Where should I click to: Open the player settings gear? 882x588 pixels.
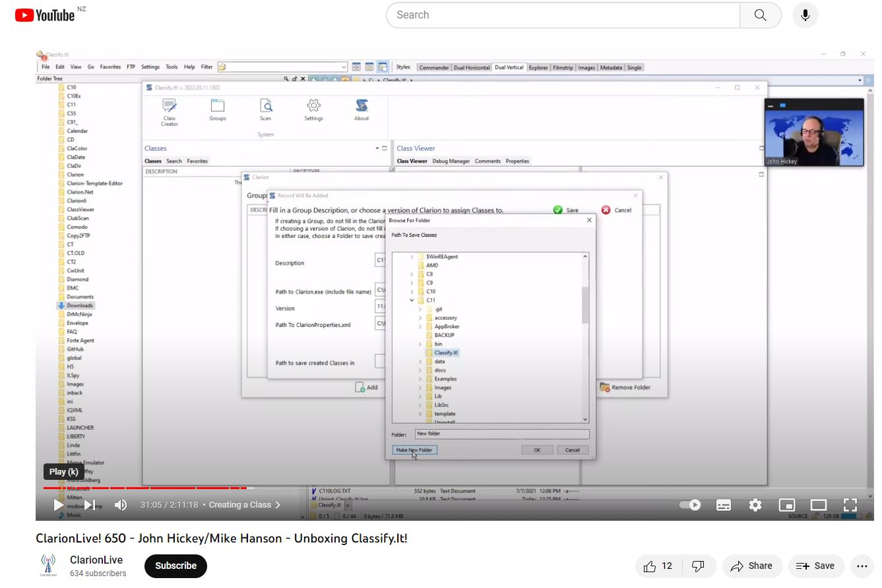755,505
